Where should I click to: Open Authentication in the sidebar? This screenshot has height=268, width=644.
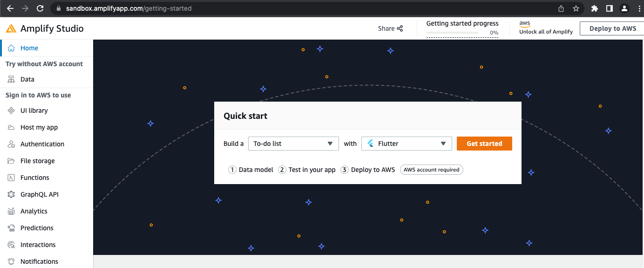[47, 144]
